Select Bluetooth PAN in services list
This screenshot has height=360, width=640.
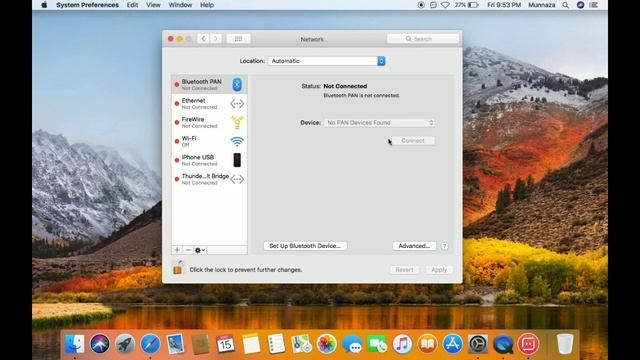[x=209, y=84]
